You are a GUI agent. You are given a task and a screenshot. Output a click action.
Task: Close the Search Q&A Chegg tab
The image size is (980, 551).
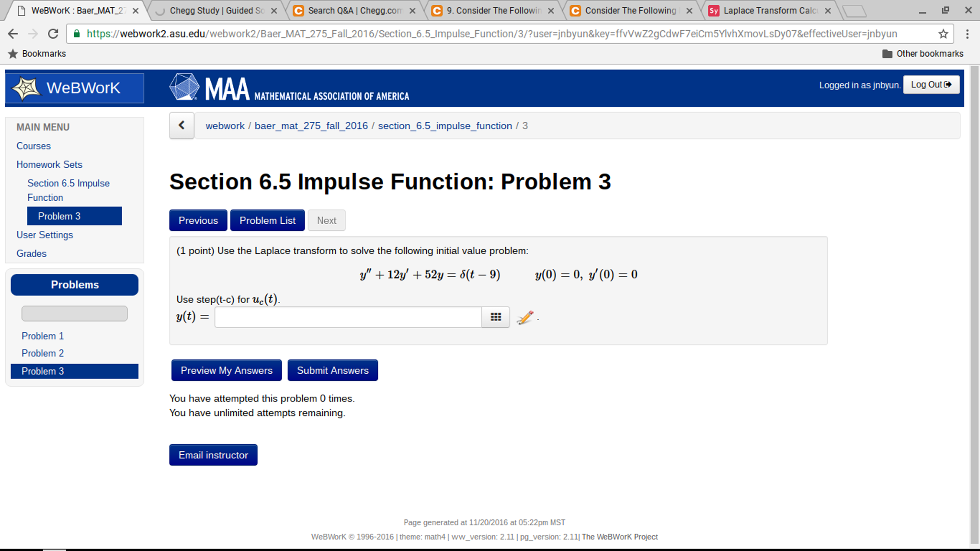(x=412, y=11)
